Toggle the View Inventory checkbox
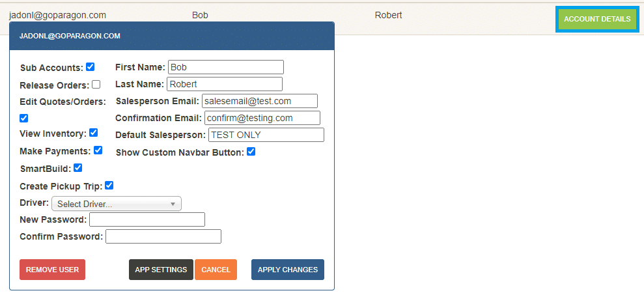The width and height of the screenshot is (644, 295). [x=94, y=133]
